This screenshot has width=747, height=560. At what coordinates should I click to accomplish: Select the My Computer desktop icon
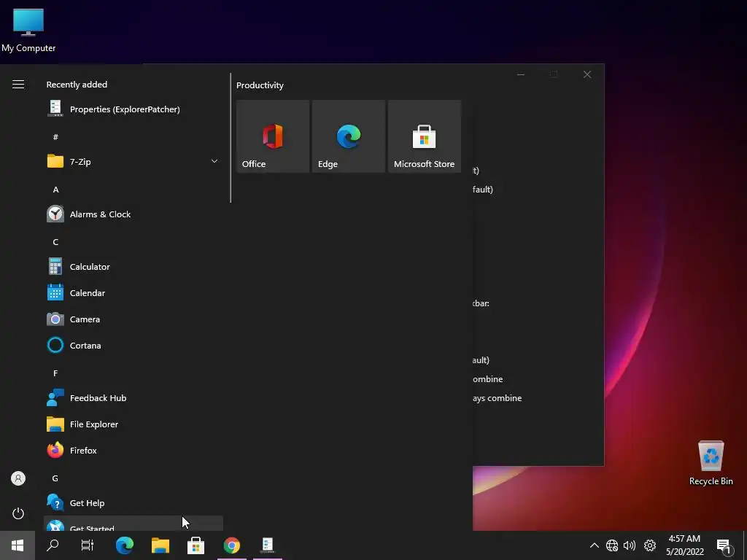28,31
